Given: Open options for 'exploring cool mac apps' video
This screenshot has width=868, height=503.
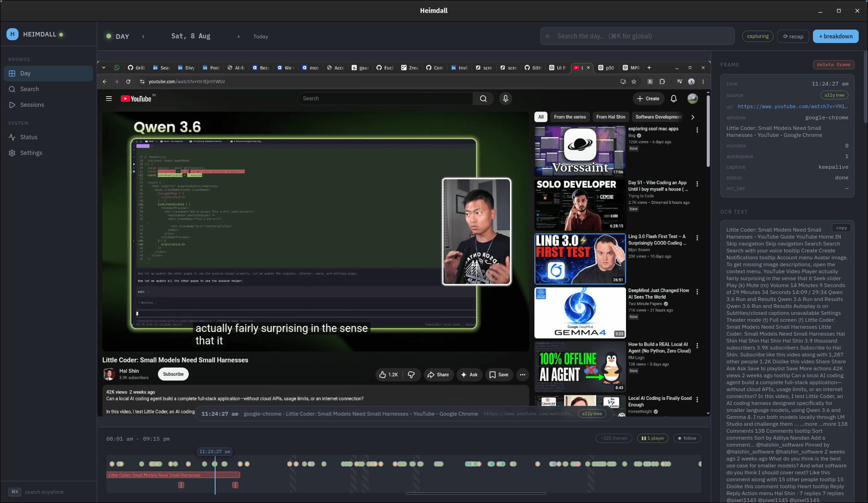Looking at the screenshot, I should [697, 130].
